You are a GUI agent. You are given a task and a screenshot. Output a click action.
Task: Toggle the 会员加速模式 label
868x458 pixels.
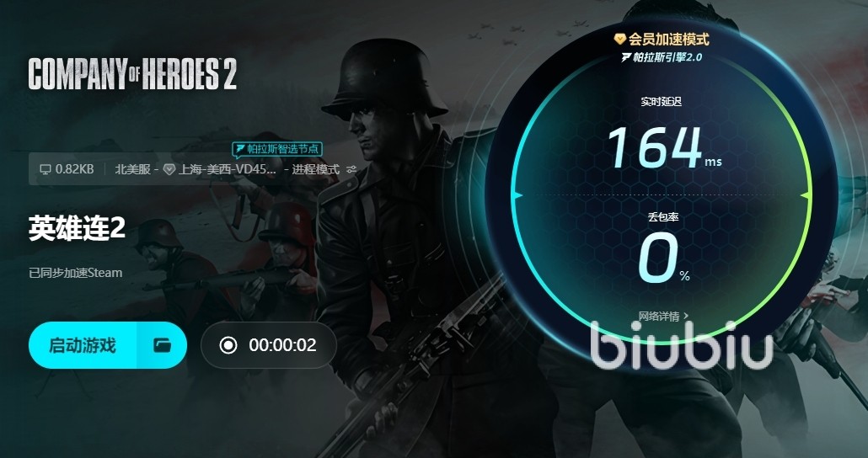click(x=669, y=40)
